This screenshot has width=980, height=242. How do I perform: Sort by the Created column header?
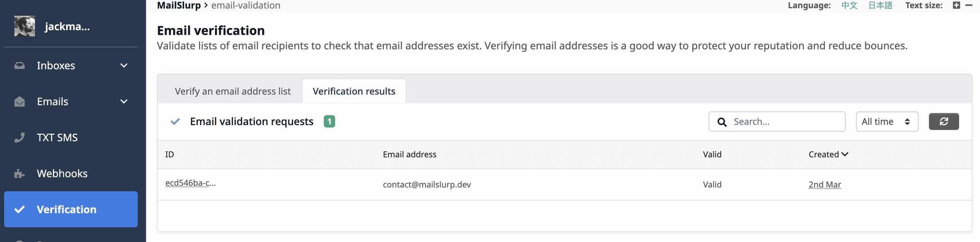pos(828,154)
